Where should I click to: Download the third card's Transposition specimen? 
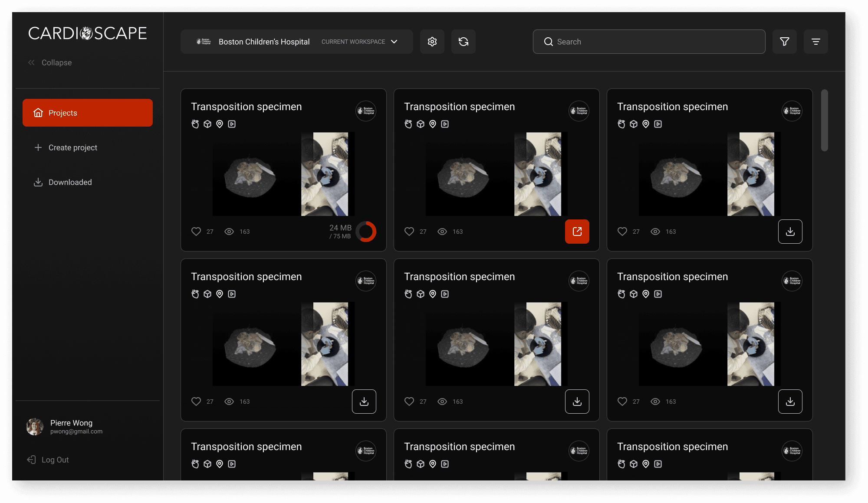790,232
